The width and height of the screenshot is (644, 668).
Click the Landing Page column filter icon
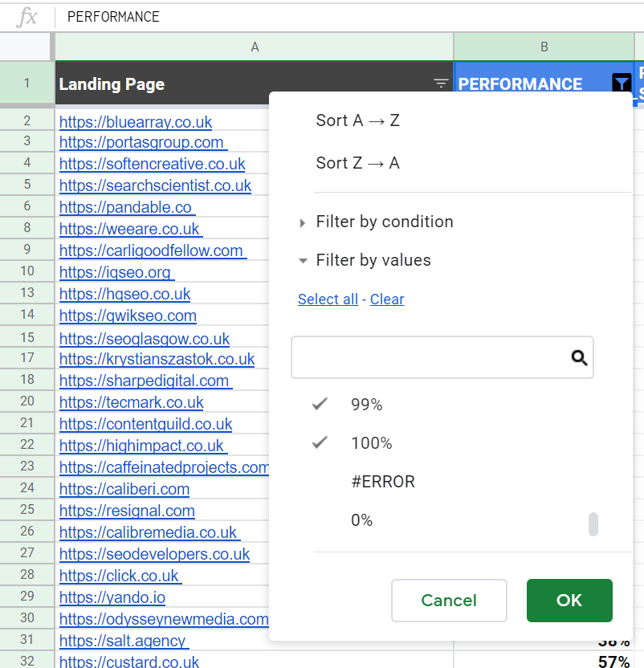(x=441, y=83)
